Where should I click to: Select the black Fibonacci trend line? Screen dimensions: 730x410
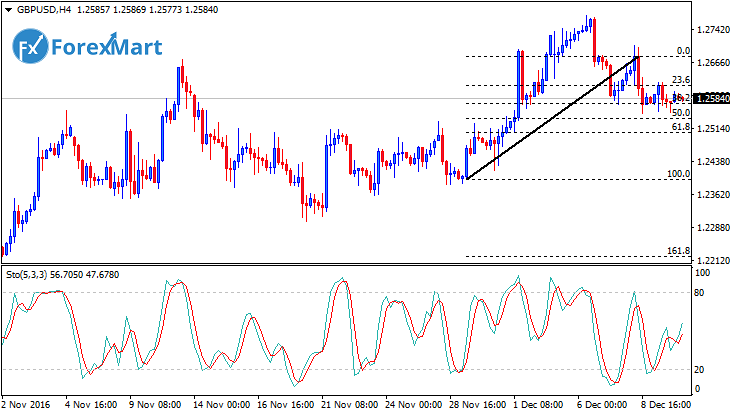(x=552, y=118)
